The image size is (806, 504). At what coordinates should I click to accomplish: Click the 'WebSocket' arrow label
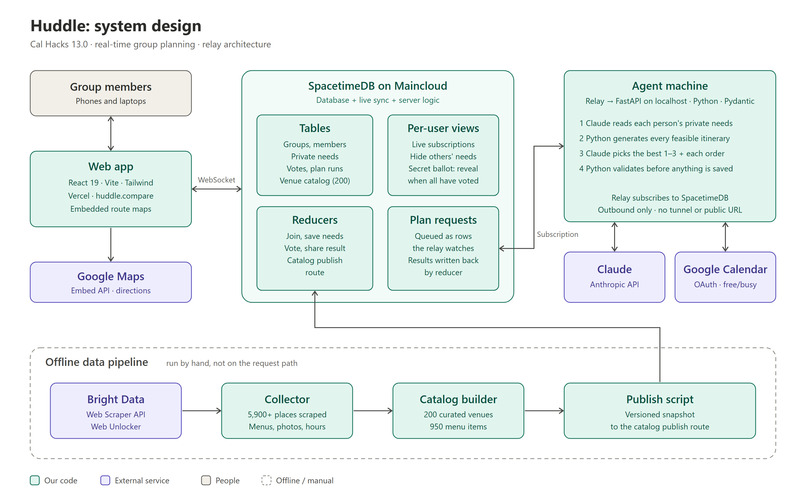pyautogui.click(x=216, y=180)
